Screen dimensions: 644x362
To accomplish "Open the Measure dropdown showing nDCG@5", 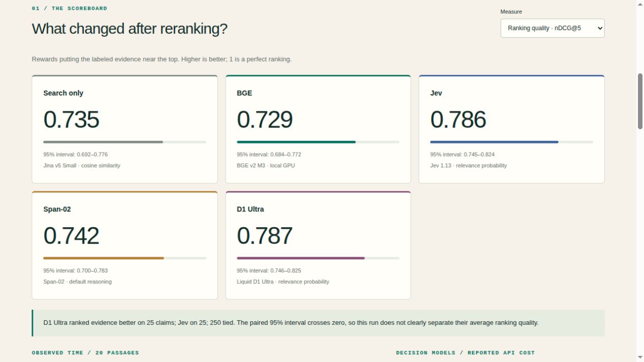I will point(552,28).
